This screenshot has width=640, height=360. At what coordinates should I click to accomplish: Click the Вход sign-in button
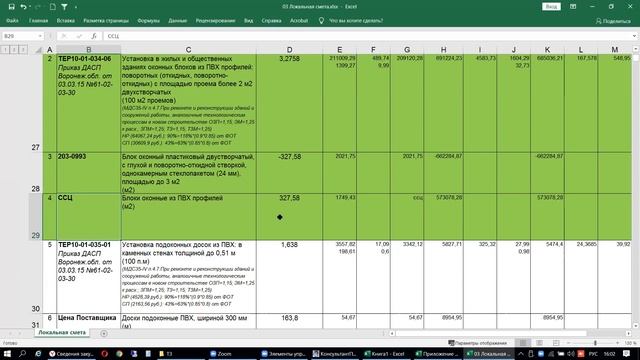551,7
